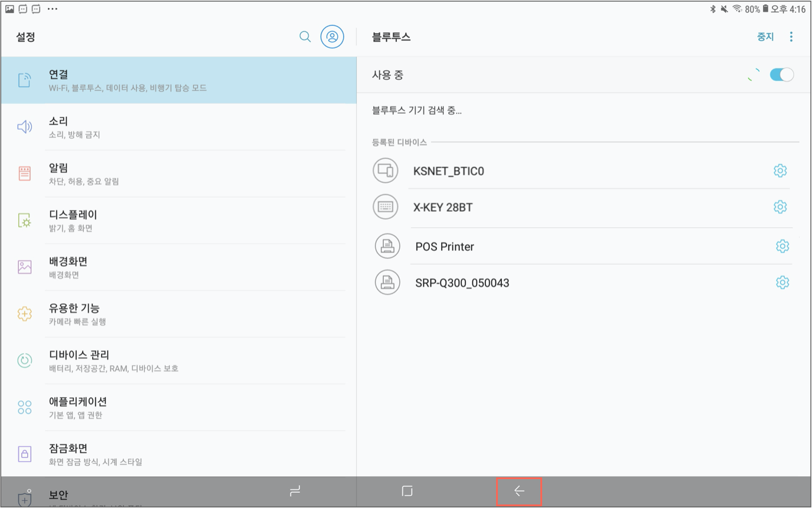Open settings gear for POS Printer
Screen dimensions: 812x508
point(782,246)
